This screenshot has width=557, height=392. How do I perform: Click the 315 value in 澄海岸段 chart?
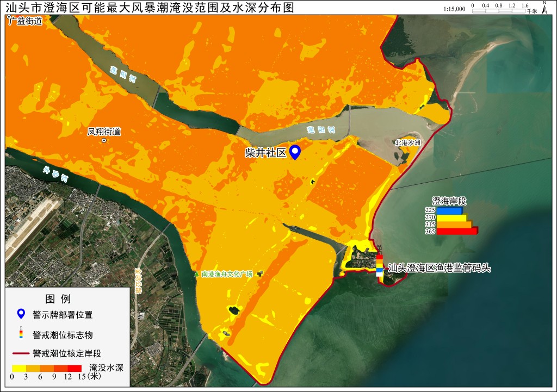pos(430,225)
